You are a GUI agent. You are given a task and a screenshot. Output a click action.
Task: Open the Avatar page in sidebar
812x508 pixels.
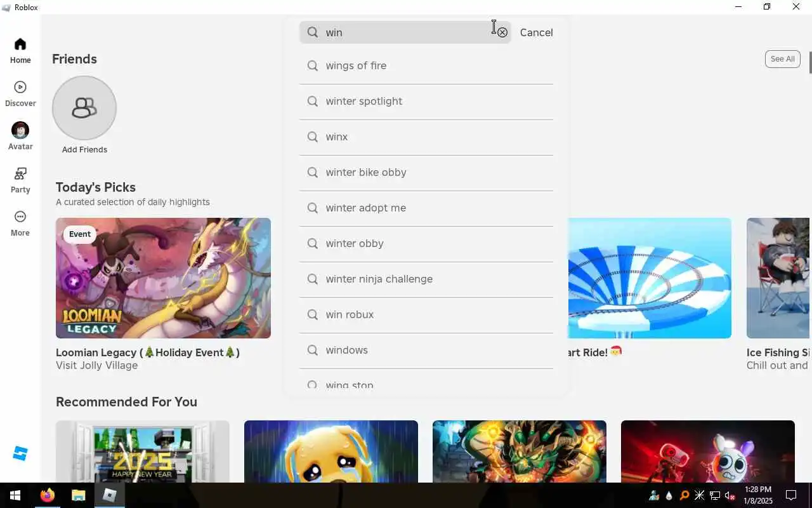[x=20, y=137]
